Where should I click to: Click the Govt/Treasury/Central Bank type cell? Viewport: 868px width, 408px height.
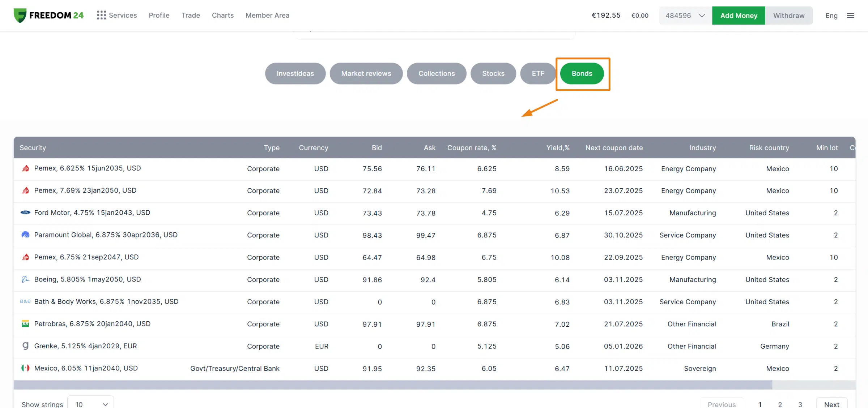[235, 369]
